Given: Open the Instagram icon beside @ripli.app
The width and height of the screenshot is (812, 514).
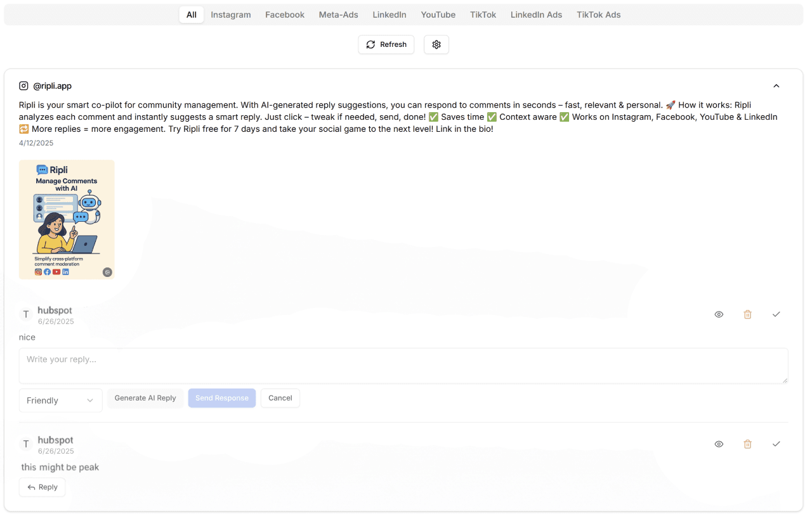Looking at the screenshot, I should pyautogui.click(x=23, y=86).
